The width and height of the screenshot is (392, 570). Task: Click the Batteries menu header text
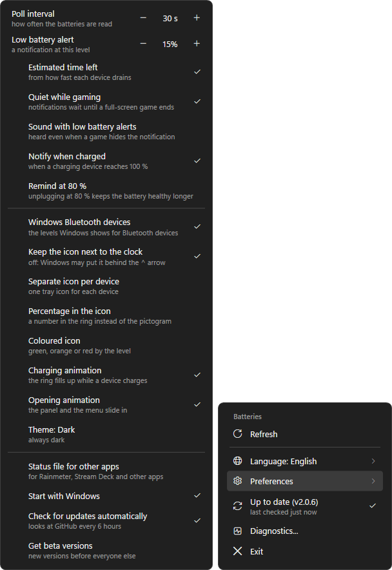248,417
